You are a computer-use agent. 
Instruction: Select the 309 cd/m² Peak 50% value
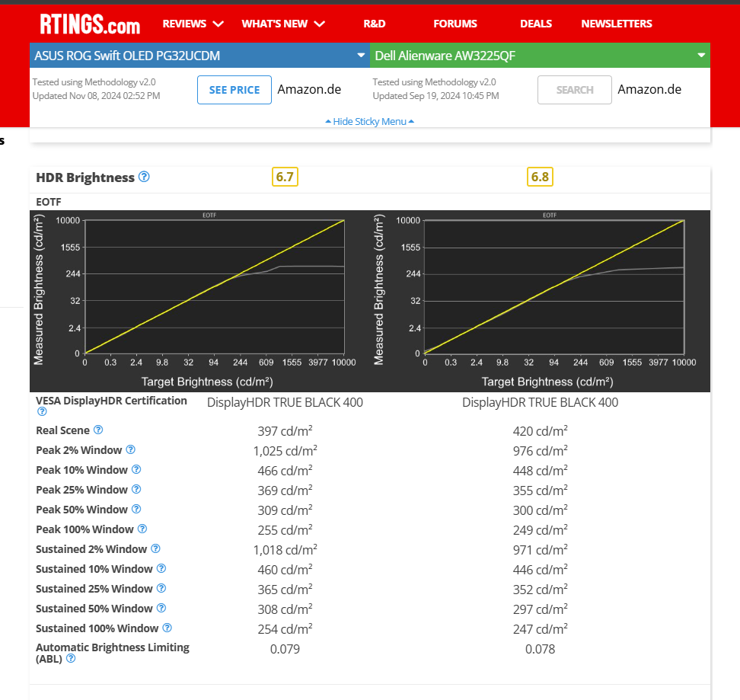(x=285, y=510)
